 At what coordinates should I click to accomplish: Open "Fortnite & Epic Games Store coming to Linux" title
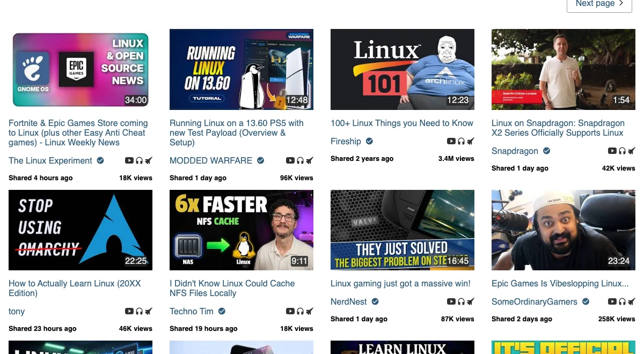[x=78, y=132]
